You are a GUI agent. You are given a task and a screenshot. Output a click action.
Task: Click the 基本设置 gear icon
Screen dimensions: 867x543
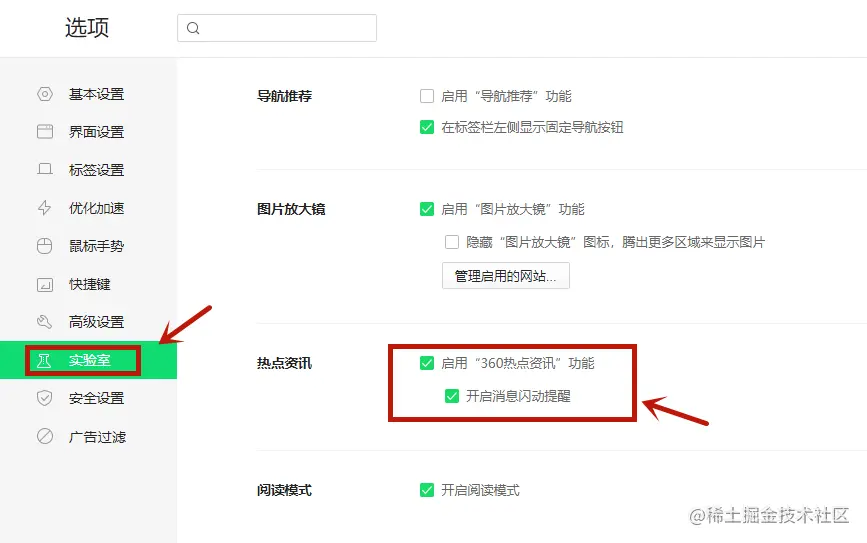click(45, 94)
